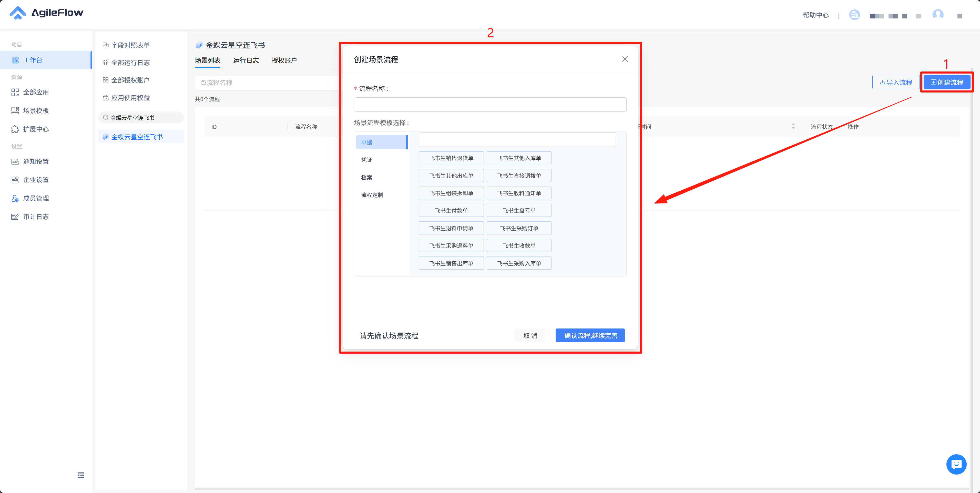The width and height of the screenshot is (980, 493).
Task: Choose the 飞书生付款单 template
Action: tap(451, 210)
